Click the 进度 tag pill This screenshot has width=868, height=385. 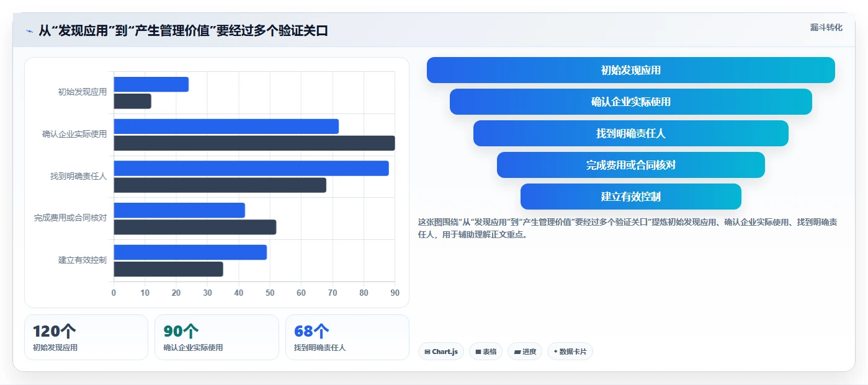[525, 352]
